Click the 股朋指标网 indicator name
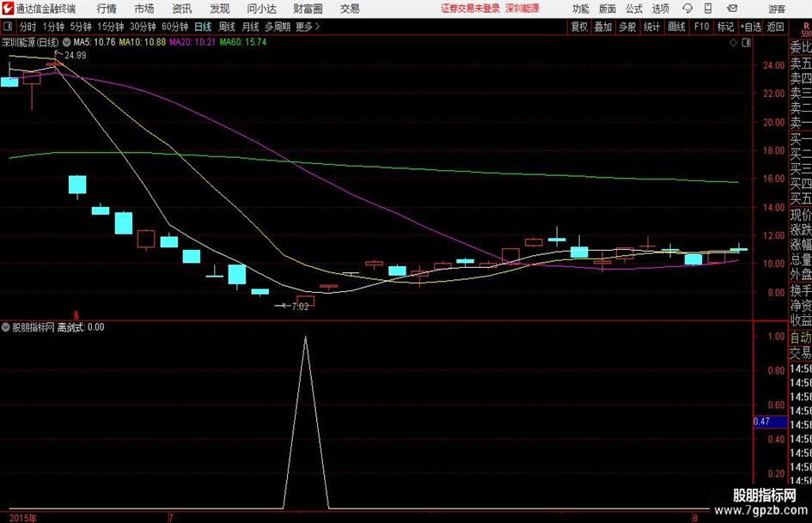This screenshot has height=523, width=812. click(34, 327)
